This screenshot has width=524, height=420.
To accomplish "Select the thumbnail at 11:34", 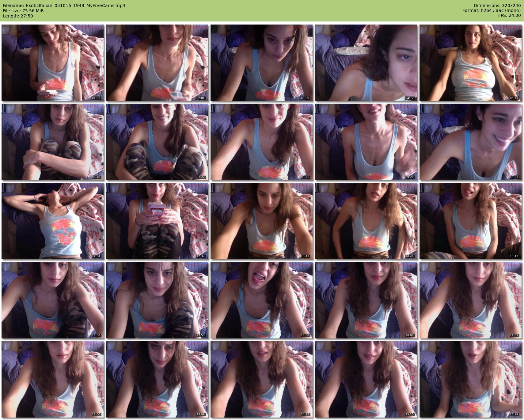I will point(52,221).
